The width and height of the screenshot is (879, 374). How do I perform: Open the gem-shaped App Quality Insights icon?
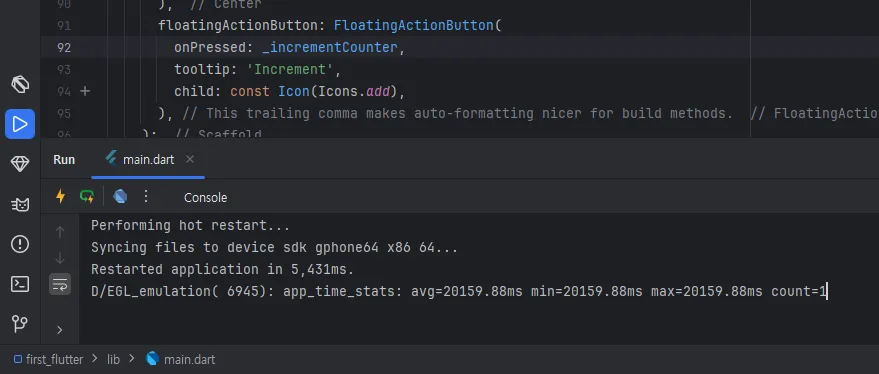20,164
